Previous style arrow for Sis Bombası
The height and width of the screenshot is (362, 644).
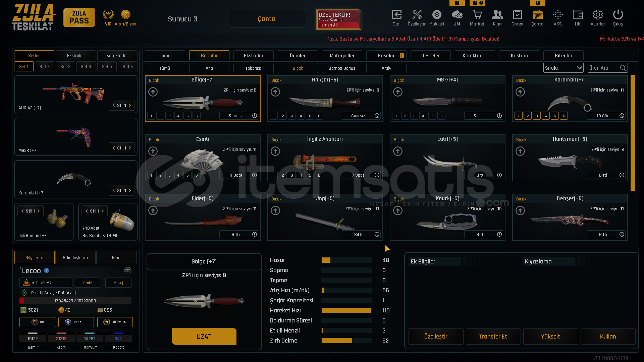click(x=87, y=211)
